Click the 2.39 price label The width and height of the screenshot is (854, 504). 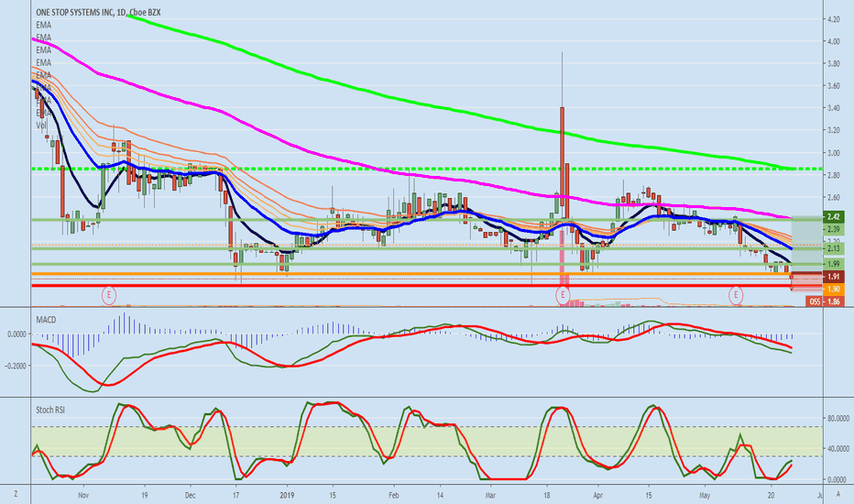tap(833, 229)
